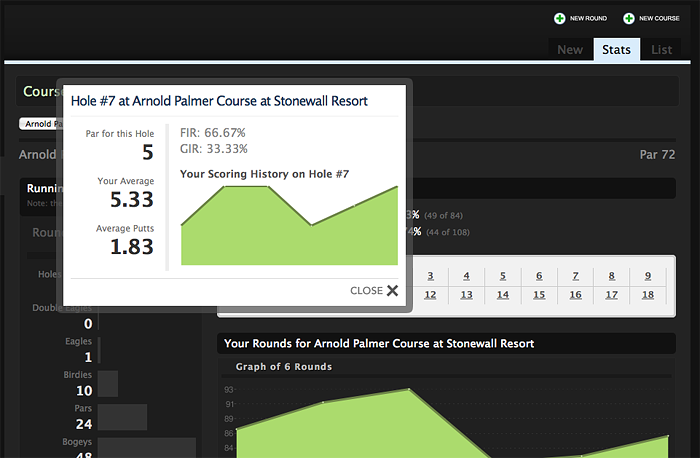Open hole 16 stats link

(x=575, y=295)
